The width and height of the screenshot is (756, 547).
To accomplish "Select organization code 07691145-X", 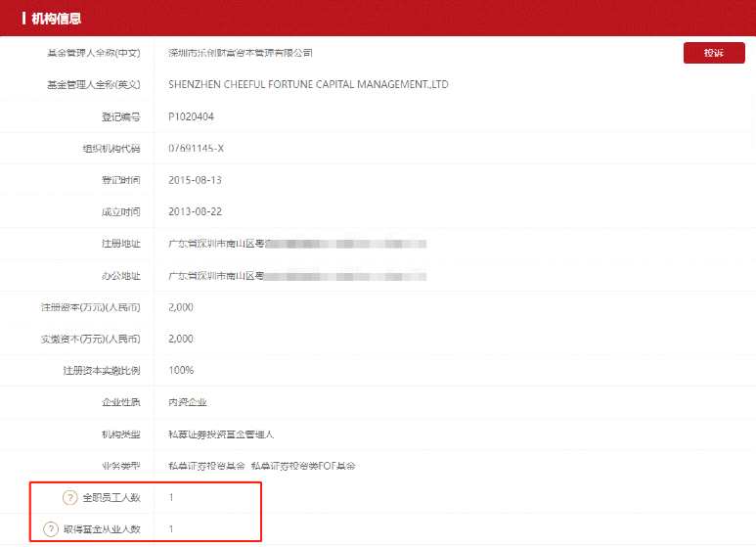I will [196, 148].
